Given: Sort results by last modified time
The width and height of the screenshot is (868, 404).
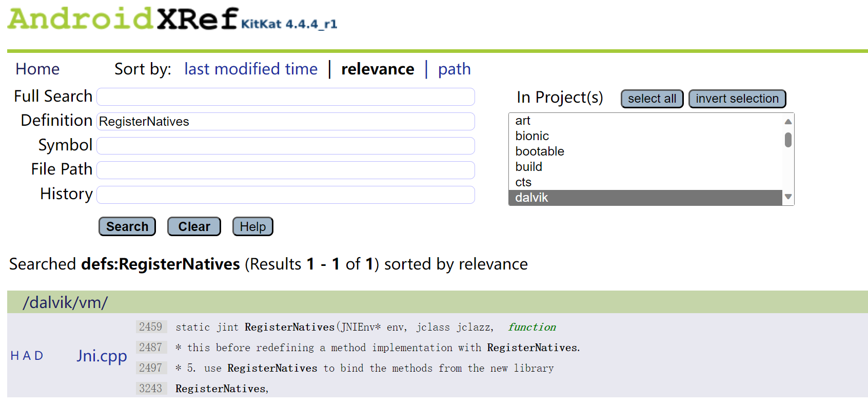Looking at the screenshot, I should pyautogui.click(x=251, y=69).
